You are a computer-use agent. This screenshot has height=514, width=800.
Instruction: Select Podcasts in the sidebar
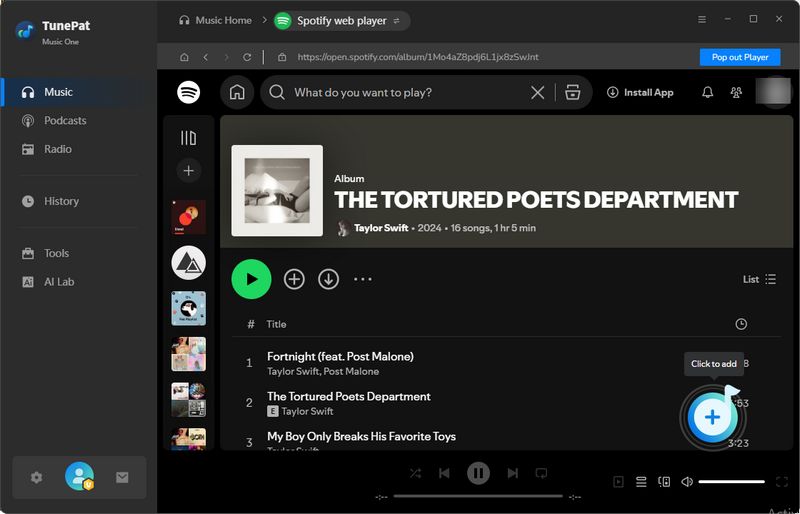click(65, 120)
